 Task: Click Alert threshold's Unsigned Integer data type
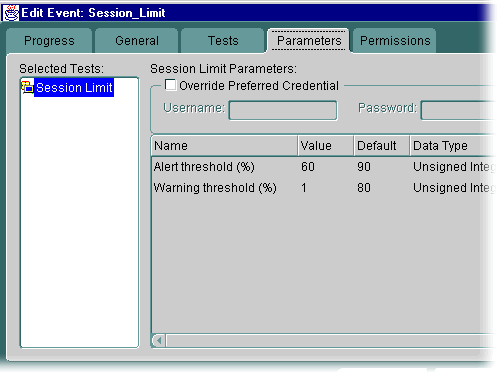click(454, 167)
